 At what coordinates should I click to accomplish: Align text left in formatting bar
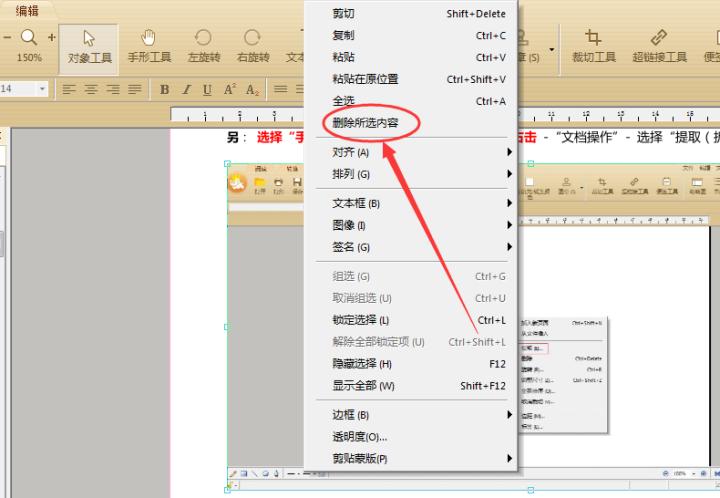(x=69, y=89)
